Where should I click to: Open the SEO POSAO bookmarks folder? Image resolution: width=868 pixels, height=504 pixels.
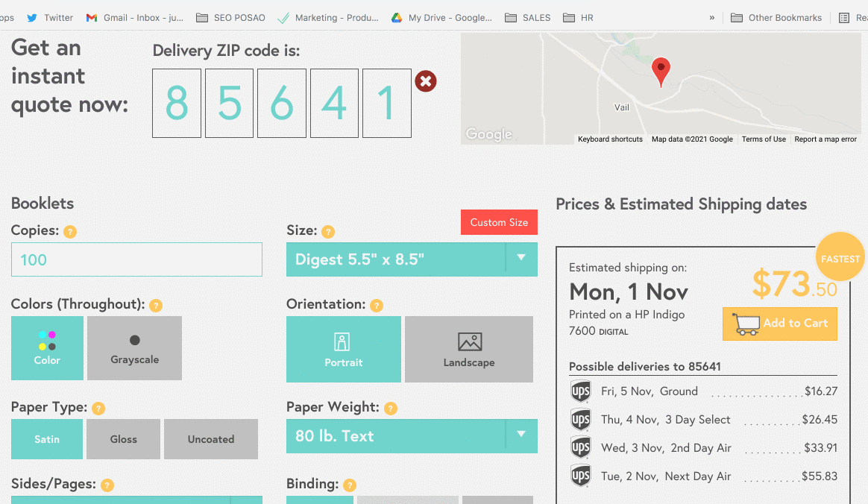[231, 18]
